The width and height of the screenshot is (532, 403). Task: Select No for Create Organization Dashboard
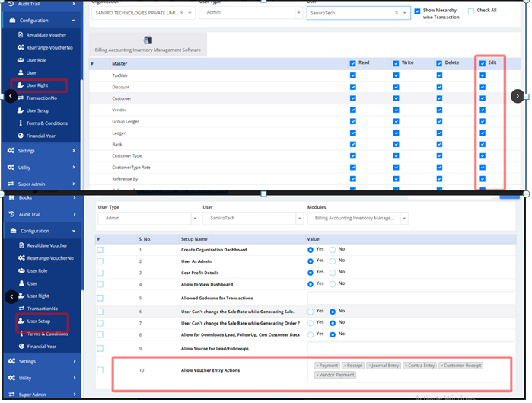point(333,250)
